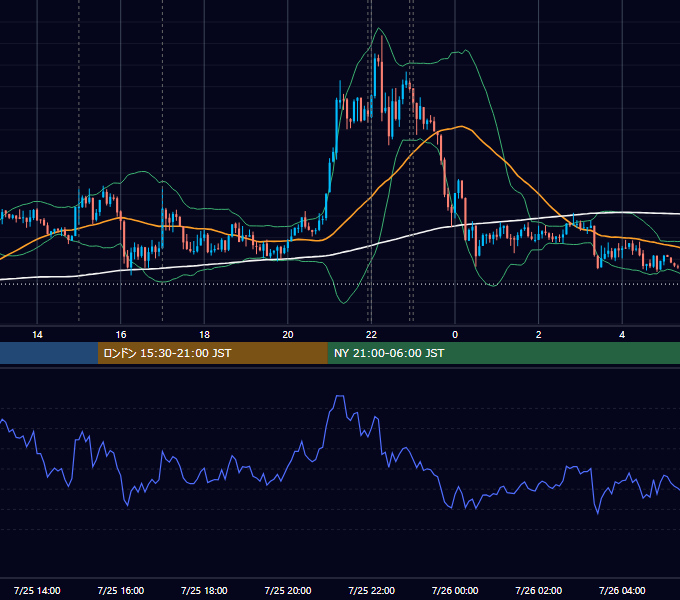Image resolution: width=680 pixels, height=600 pixels.
Task: Click the 7/26 00:00 date label
Action: tap(455, 590)
